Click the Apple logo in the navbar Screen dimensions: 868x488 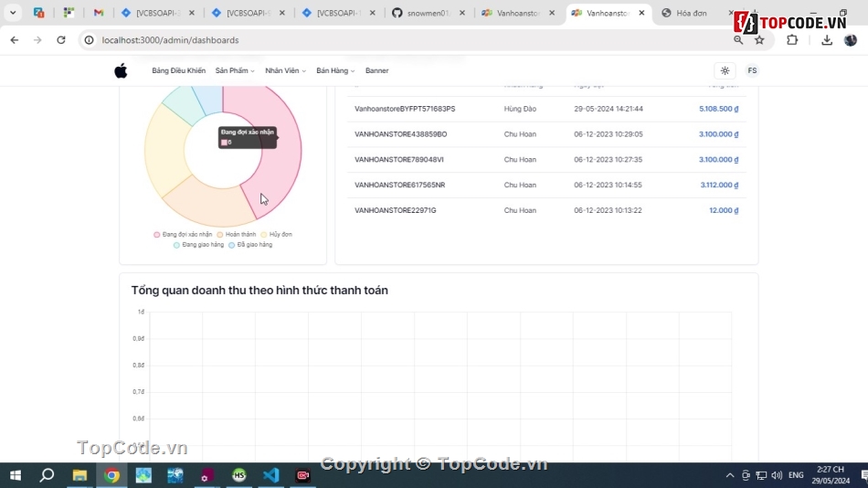(x=121, y=71)
